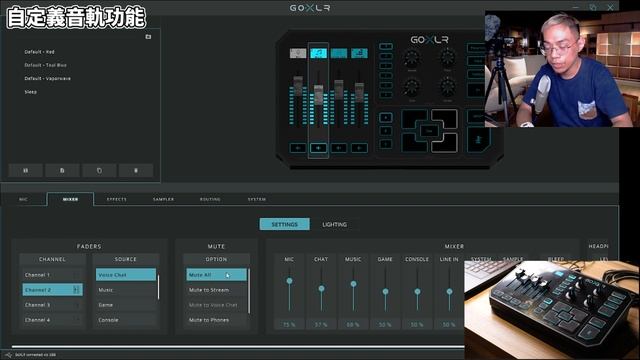Open the ROUTING tab

tap(210, 199)
